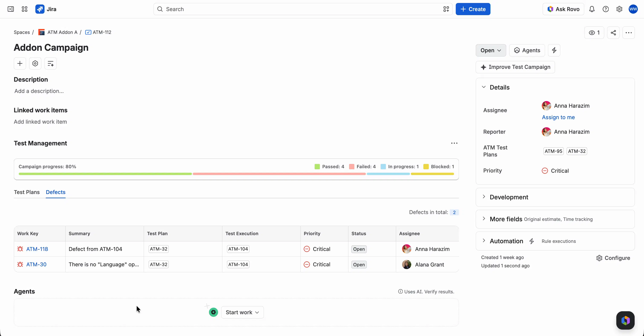Expand the More fields section
The width and height of the screenshot is (644, 336).
(x=484, y=219)
